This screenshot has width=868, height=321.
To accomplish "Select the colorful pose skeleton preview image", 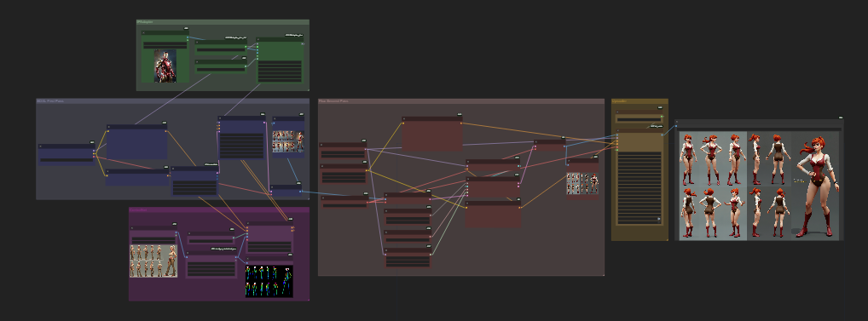I will click(x=269, y=281).
